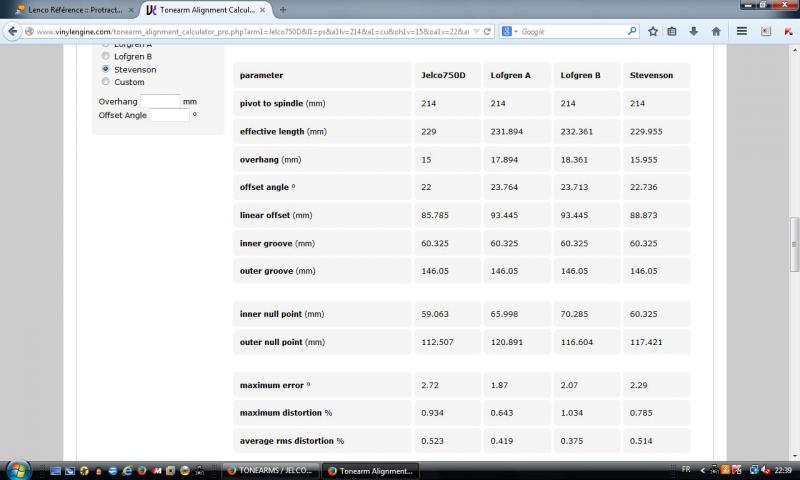Switch to the Lenco Référence tab

click(x=74, y=10)
